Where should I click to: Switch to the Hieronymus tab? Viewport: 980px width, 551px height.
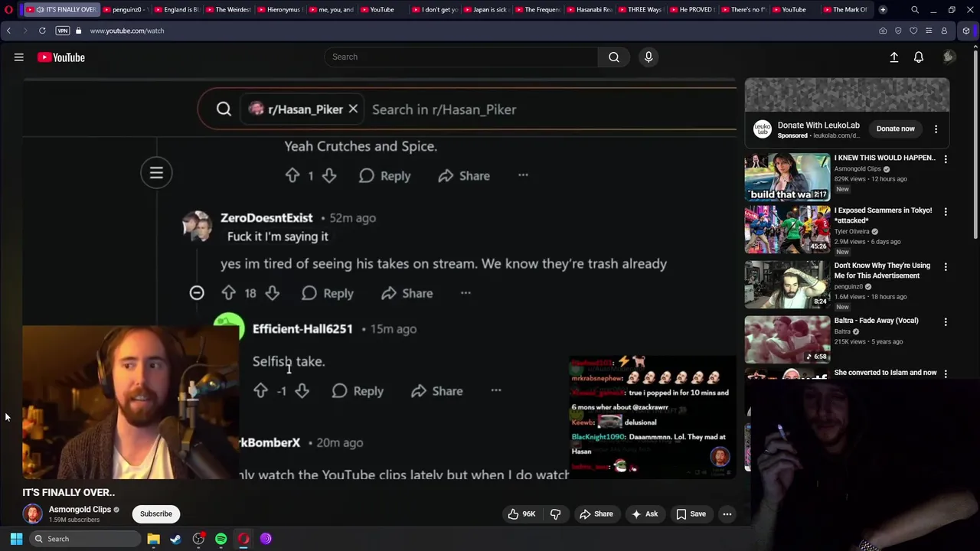pyautogui.click(x=279, y=9)
